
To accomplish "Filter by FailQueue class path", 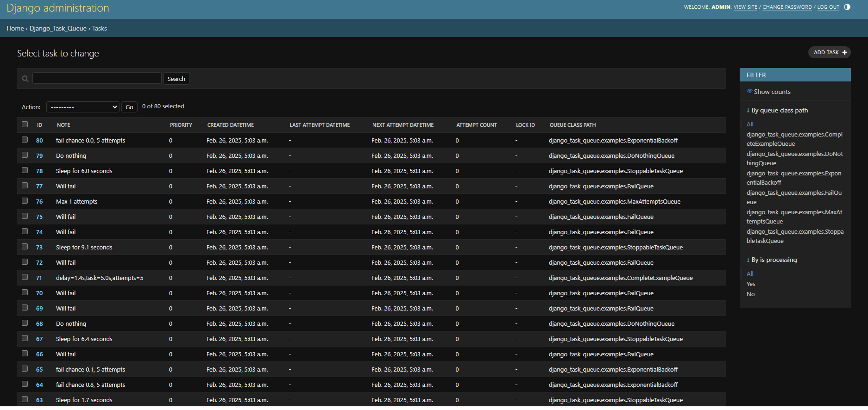I will [794, 197].
